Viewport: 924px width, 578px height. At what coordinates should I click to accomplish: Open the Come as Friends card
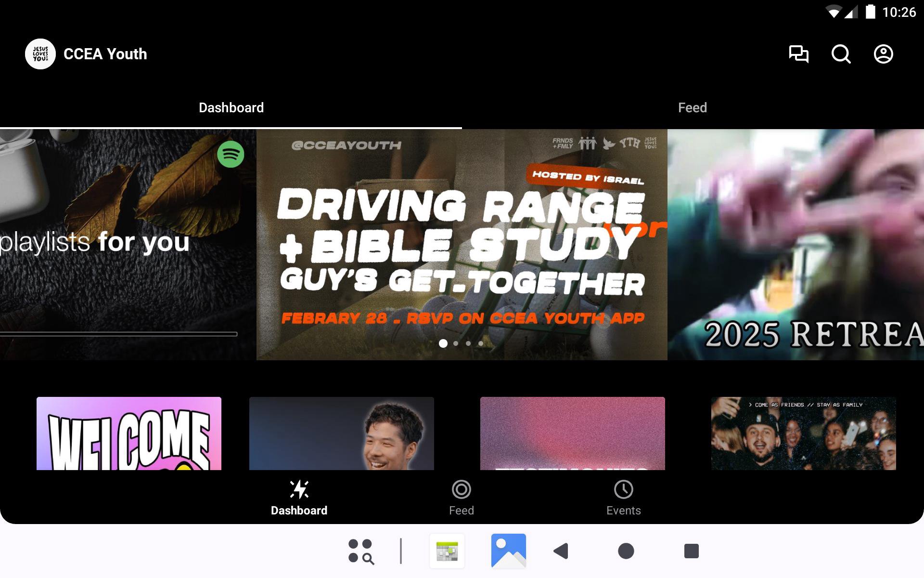(x=803, y=433)
